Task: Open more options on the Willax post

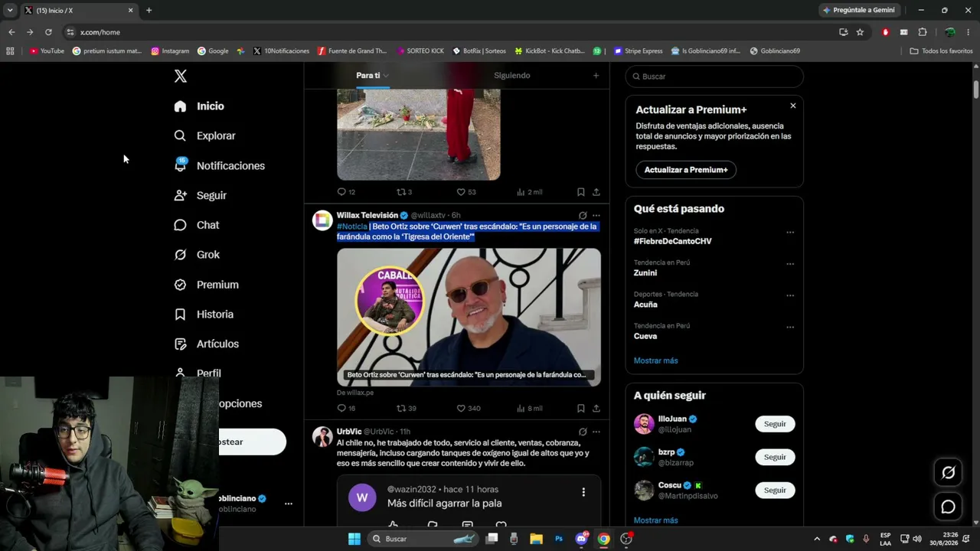Action: (596, 216)
